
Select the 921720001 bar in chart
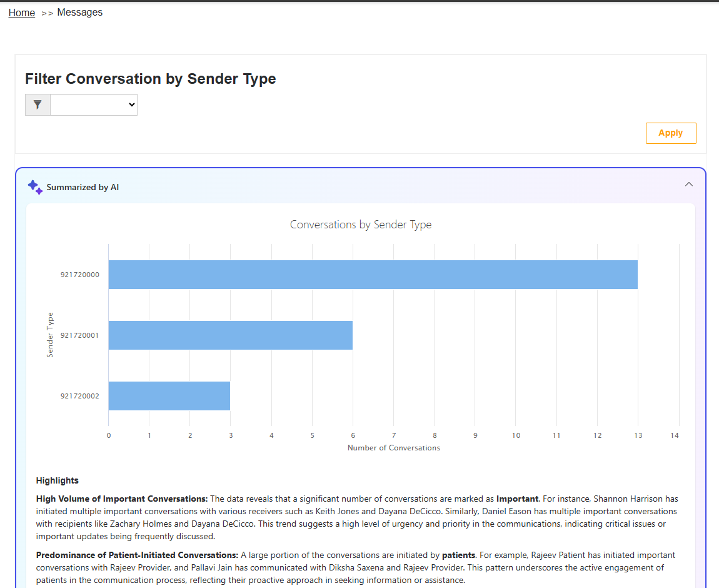tap(230, 335)
